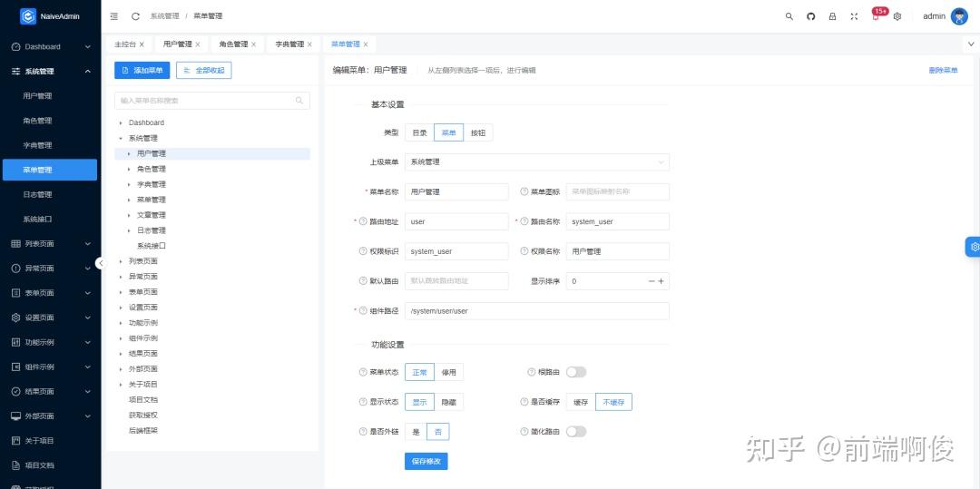Click the round sidebar collapse arrow
Screen dimensions: 980x489
point(101,263)
